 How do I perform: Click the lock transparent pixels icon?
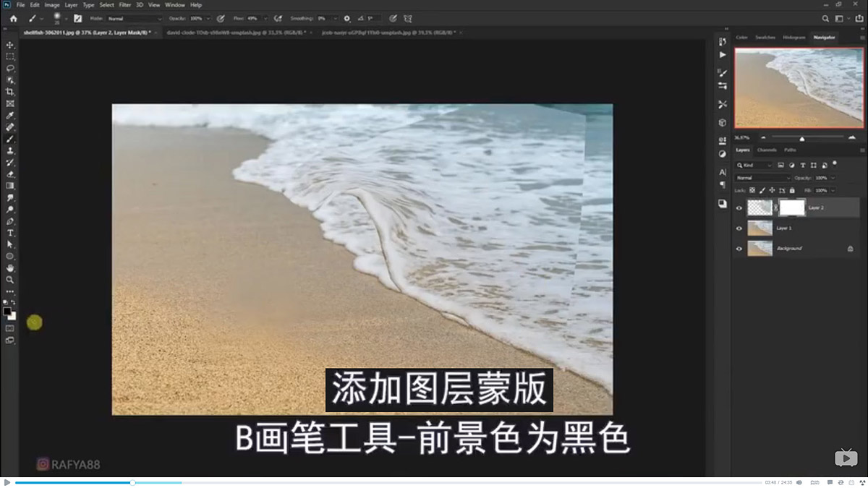(752, 190)
